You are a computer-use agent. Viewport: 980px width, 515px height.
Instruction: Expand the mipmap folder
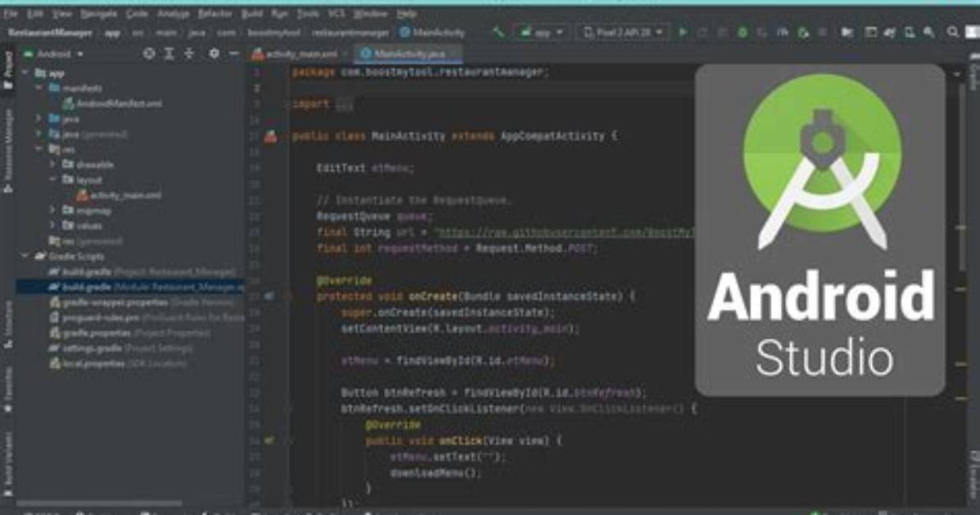coord(52,210)
